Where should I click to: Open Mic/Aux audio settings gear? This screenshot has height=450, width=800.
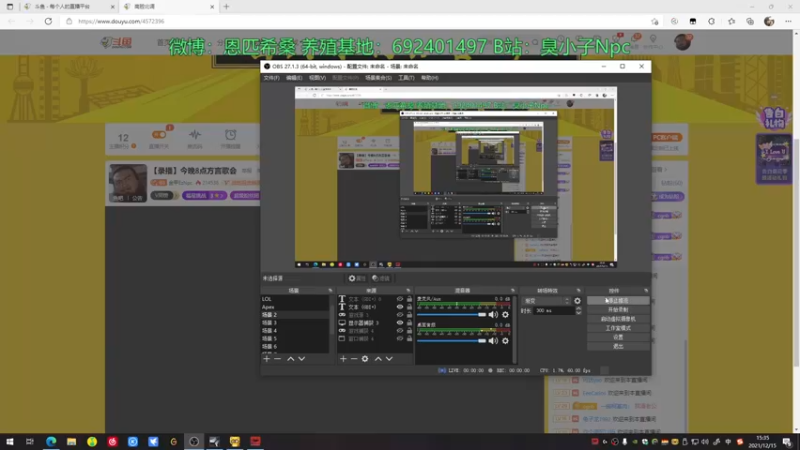point(505,315)
